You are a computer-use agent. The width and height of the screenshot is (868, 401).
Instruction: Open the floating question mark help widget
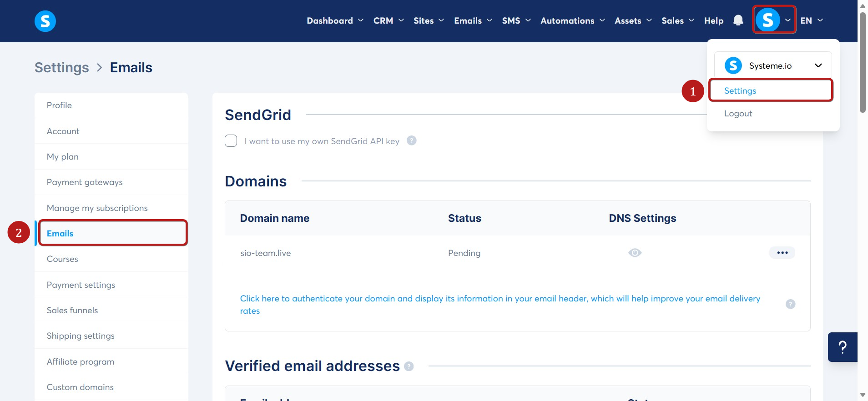click(843, 347)
